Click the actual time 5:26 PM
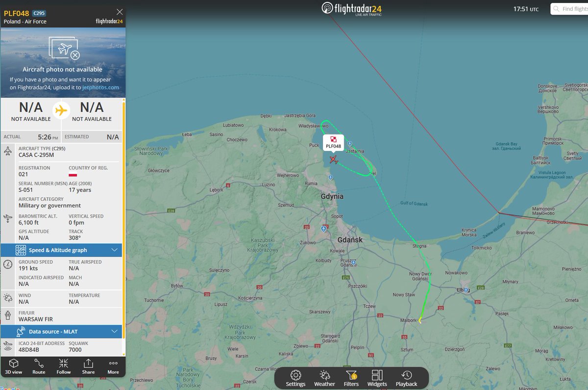This screenshot has height=390, width=588. point(48,137)
